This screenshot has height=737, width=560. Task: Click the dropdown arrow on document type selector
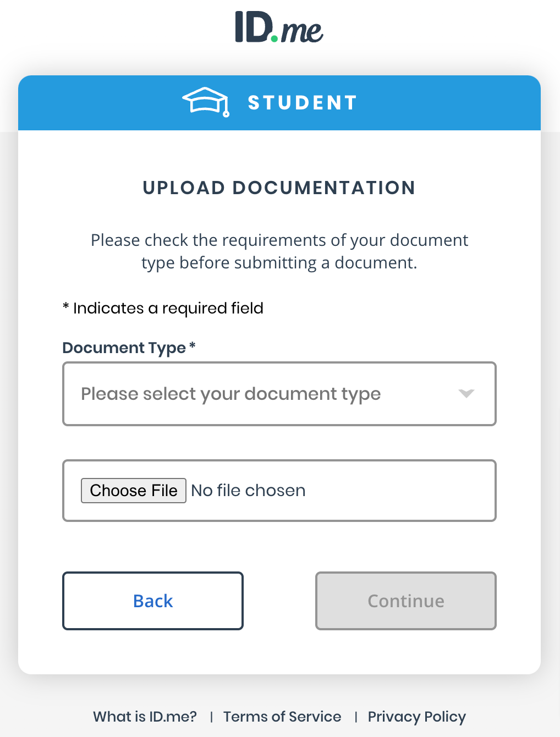[x=466, y=394]
